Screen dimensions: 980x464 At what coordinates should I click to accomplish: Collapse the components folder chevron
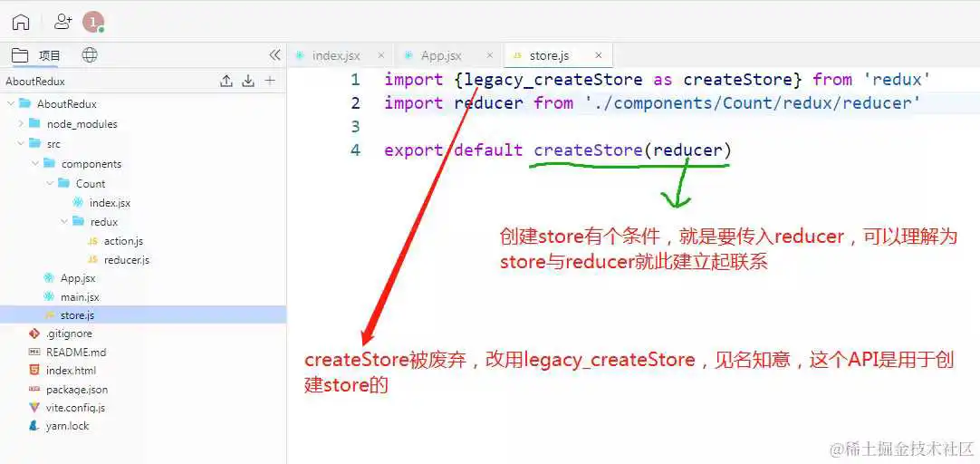(x=35, y=164)
